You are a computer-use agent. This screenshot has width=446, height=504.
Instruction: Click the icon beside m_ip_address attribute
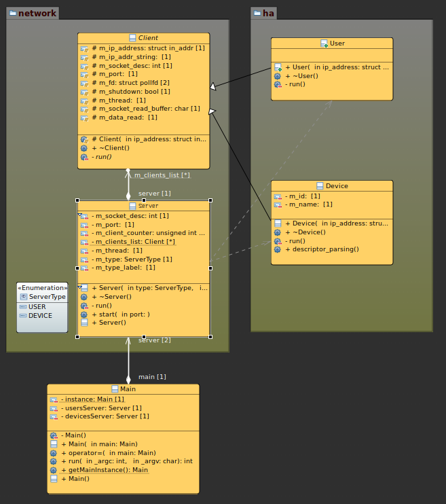coord(84,48)
